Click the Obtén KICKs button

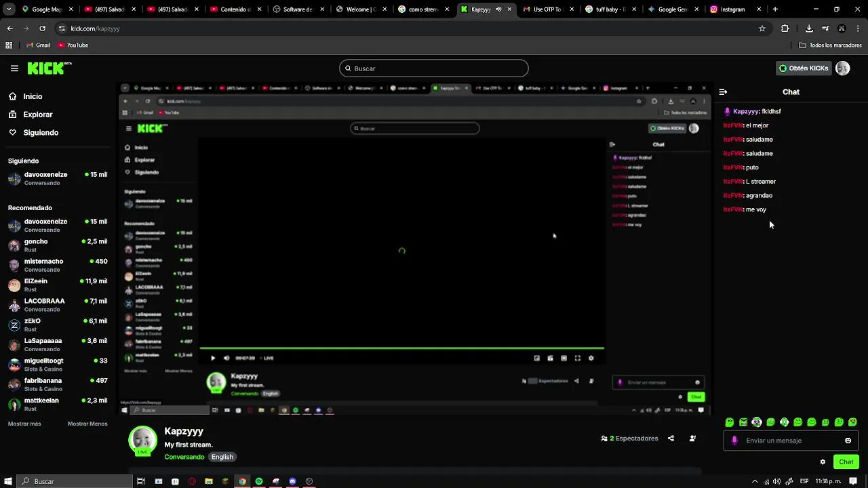click(x=804, y=68)
